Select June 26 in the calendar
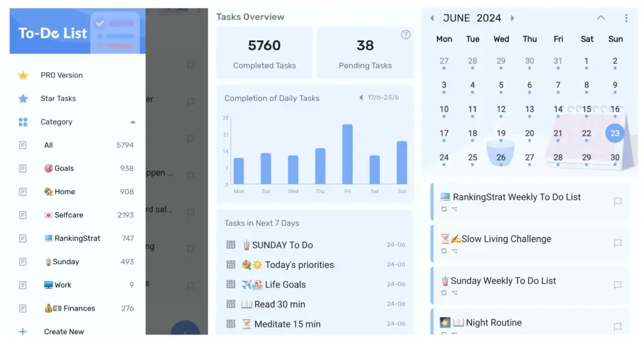The image size is (644, 344). [501, 158]
